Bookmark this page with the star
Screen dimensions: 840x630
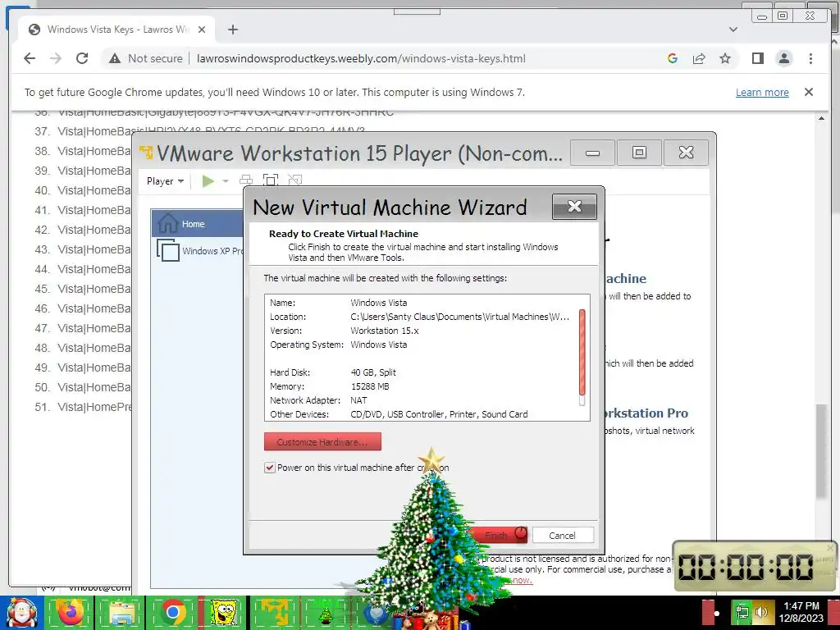(725, 58)
